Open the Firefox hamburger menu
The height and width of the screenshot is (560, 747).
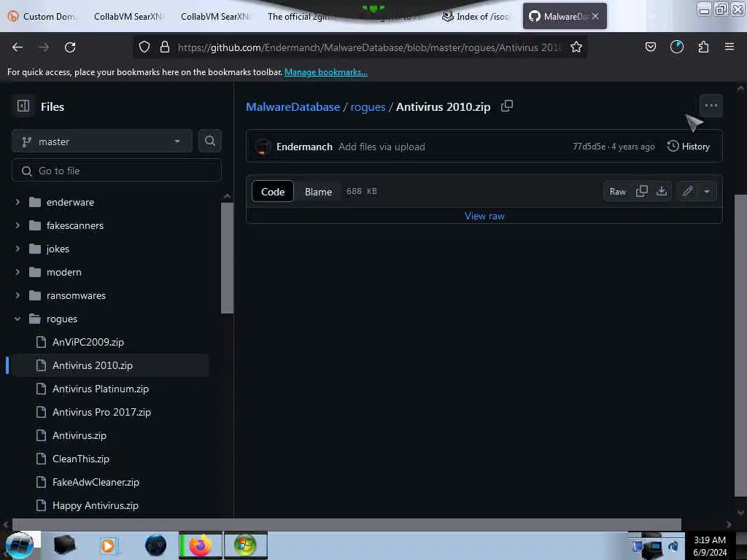pos(729,47)
